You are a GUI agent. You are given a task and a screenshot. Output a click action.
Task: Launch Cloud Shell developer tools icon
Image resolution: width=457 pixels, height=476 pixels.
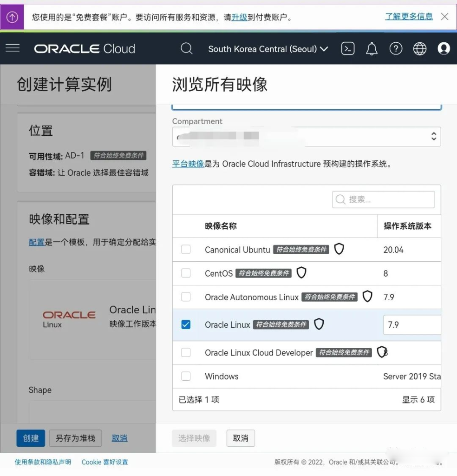pos(348,48)
